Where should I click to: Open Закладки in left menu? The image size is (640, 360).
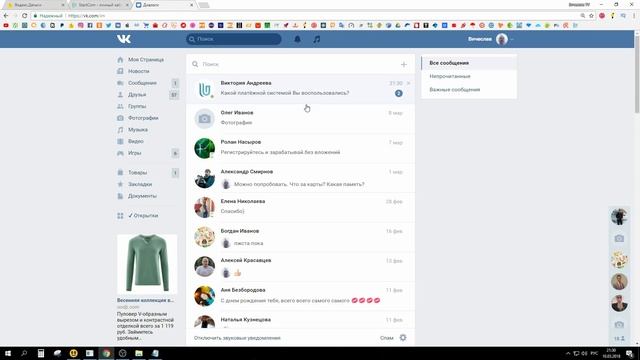point(140,184)
